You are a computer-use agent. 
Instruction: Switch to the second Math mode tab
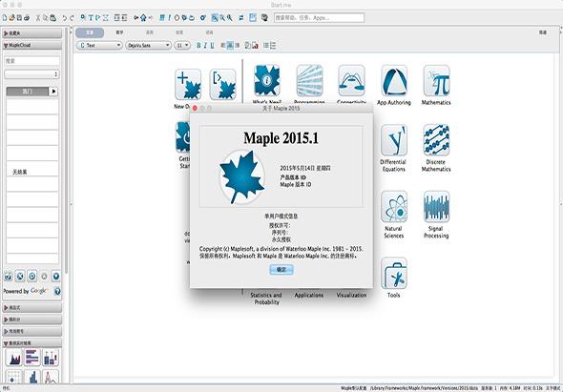(119, 32)
